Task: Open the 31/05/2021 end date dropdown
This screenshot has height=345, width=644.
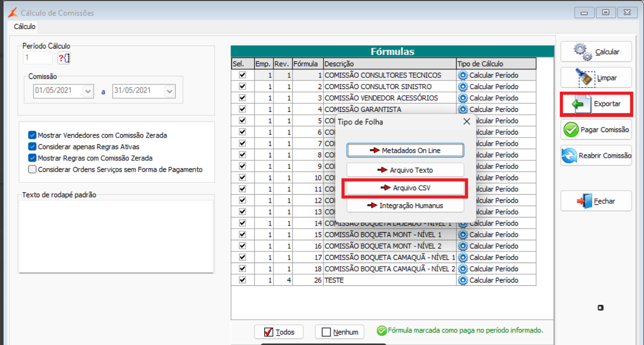Action: (170, 92)
